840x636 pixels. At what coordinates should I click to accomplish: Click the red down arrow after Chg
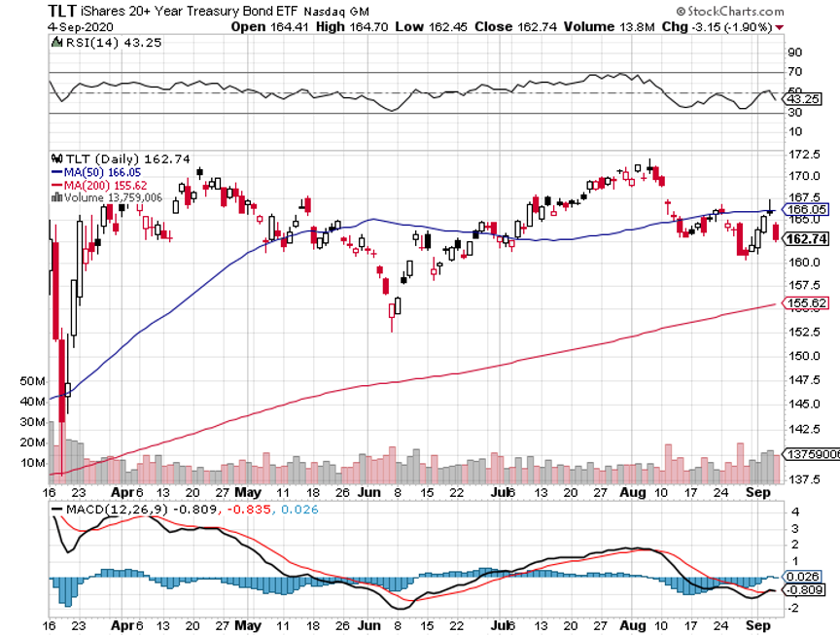(x=779, y=27)
